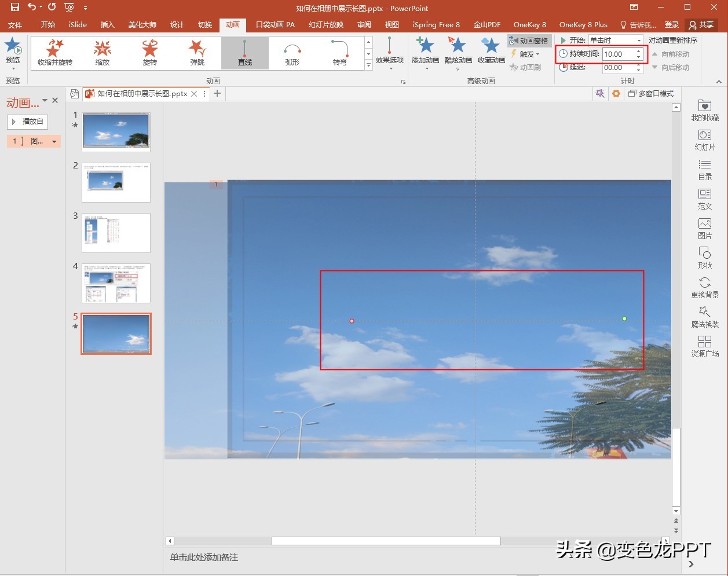728x576 pixels.
Task: Select the 转弯 motion path effect
Action: click(340, 53)
